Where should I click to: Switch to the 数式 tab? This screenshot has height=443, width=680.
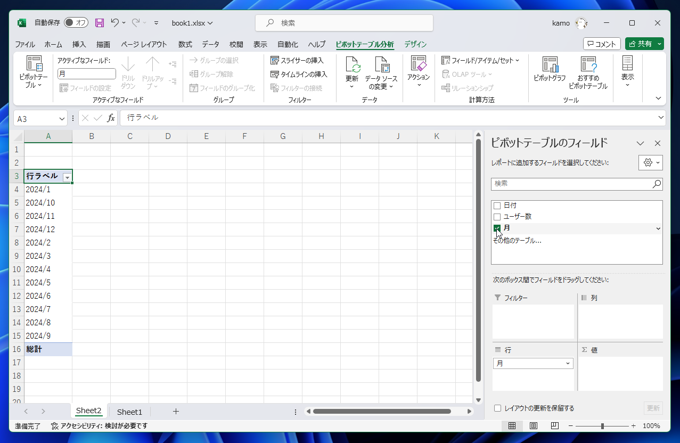[x=185, y=44]
